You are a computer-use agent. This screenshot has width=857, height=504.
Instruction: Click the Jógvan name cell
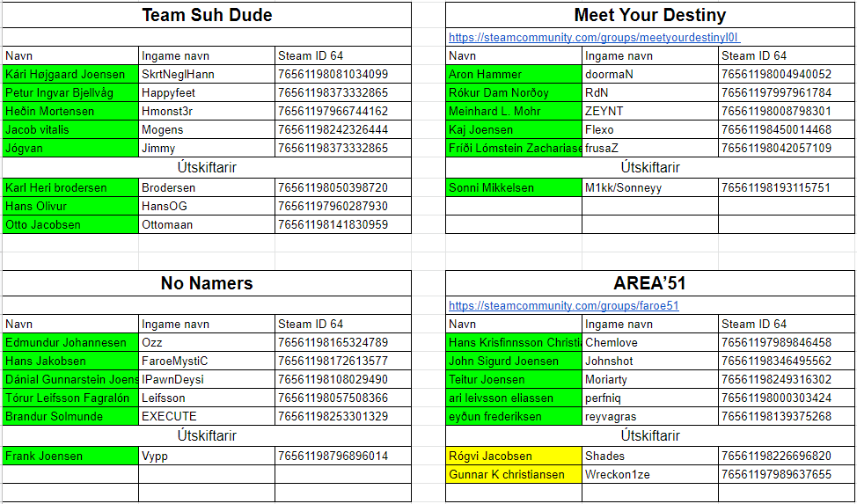point(70,149)
